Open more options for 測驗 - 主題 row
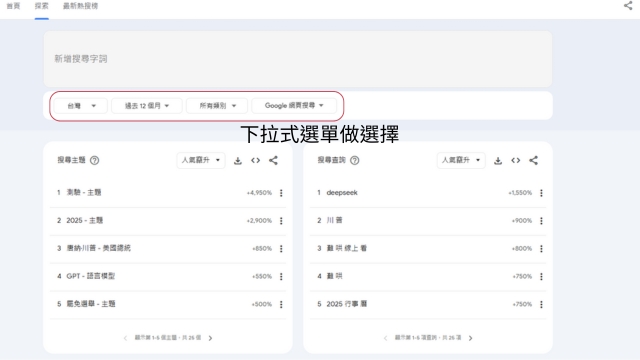This screenshot has height=360, width=640. coord(281,193)
